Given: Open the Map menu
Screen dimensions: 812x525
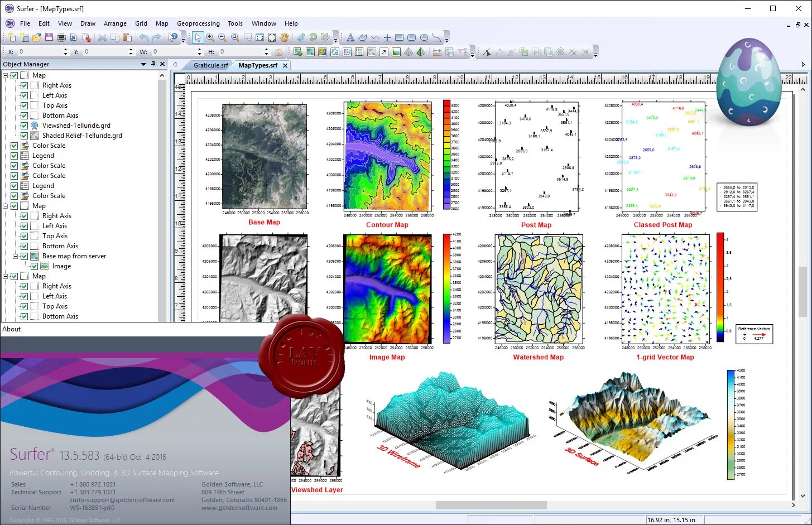Looking at the screenshot, I should coord(162,23).
